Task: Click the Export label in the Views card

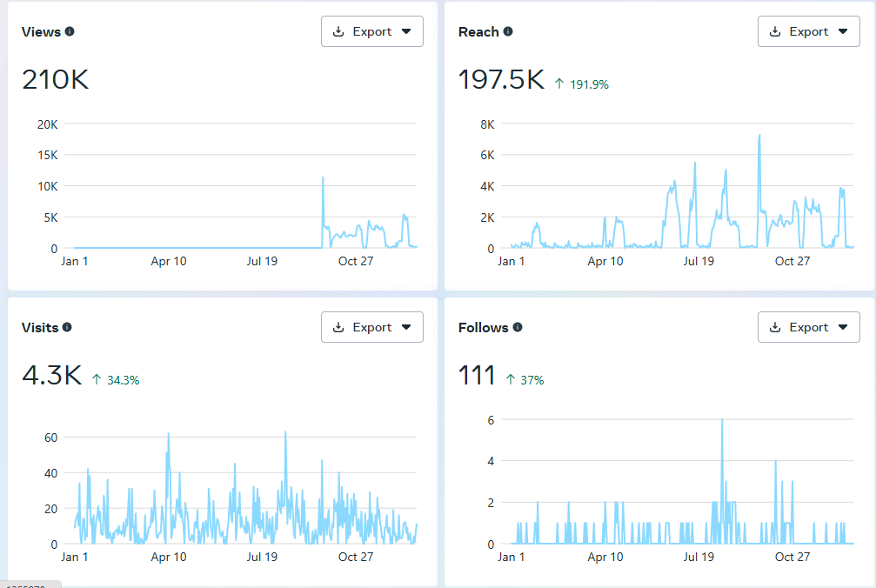Action: [x=372, y=32]
